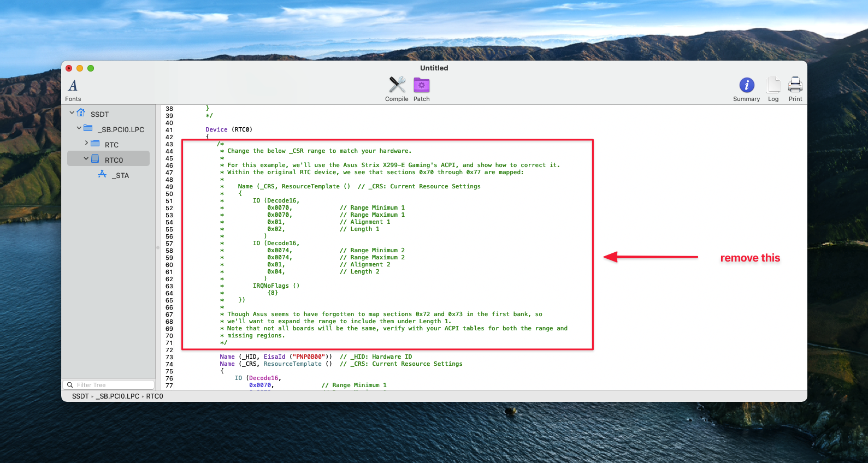Click the _STA method icon
This screenshot has width=868, height=463.
point(102,174)
